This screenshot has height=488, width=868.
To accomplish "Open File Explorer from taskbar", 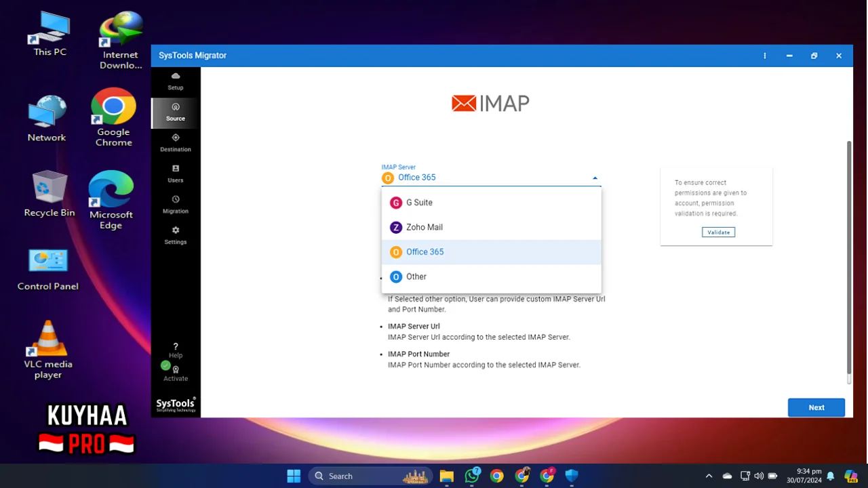I will (x=446, y=476).
